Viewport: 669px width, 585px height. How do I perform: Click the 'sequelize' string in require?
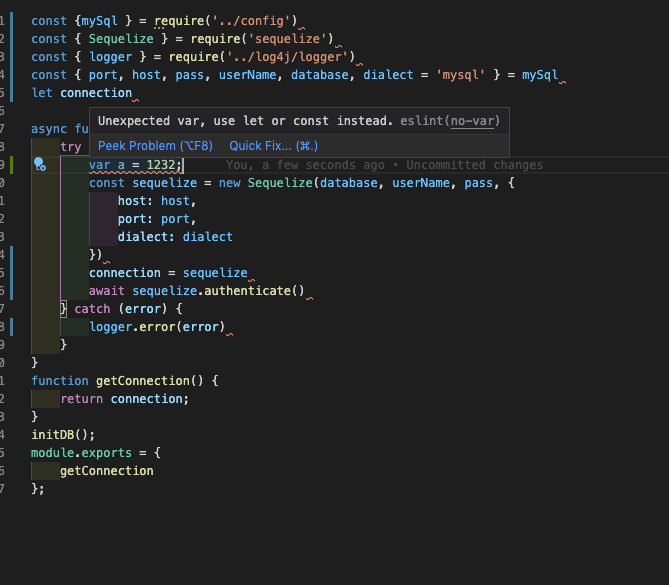[287, 39]
